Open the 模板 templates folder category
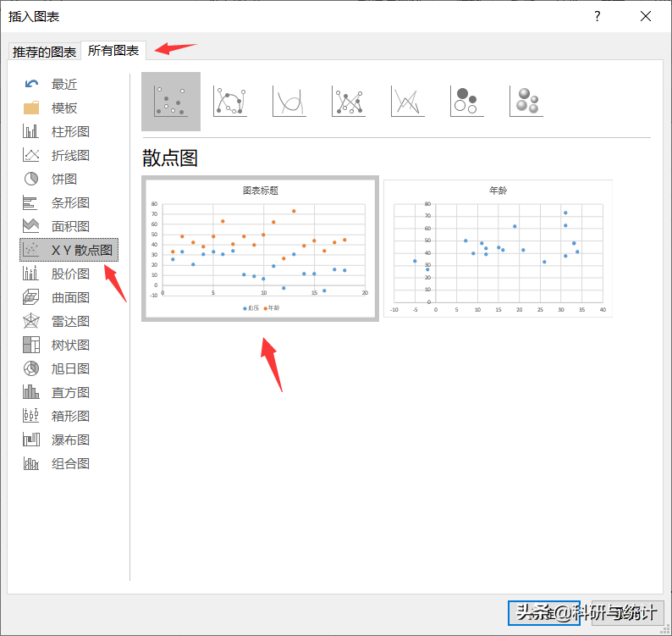The height and width of the screenshot is (636, 672). [x=69, y=108]
